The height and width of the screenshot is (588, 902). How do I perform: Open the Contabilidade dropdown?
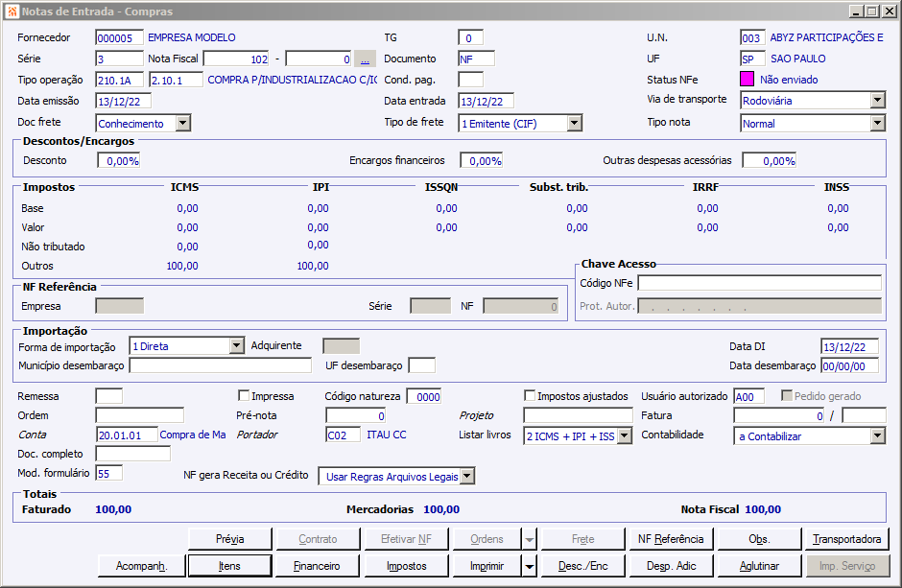[877, 436]
